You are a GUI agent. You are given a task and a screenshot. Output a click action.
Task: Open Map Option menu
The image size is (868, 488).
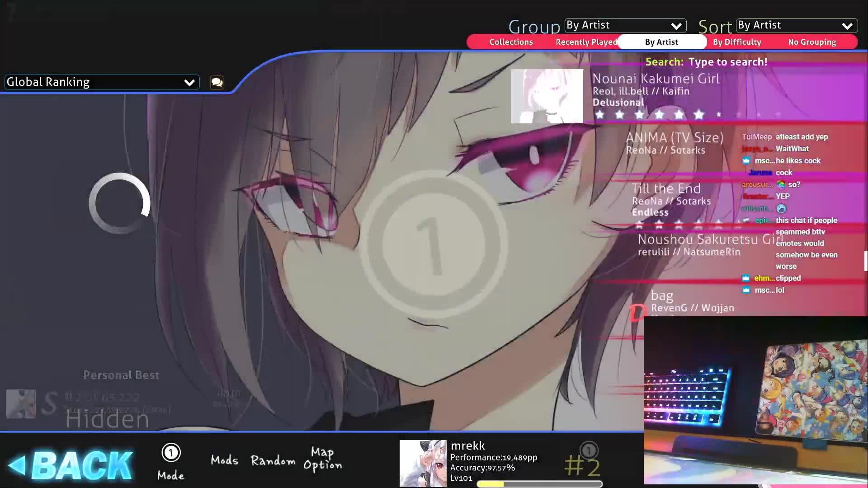click(x=322, y=459)
